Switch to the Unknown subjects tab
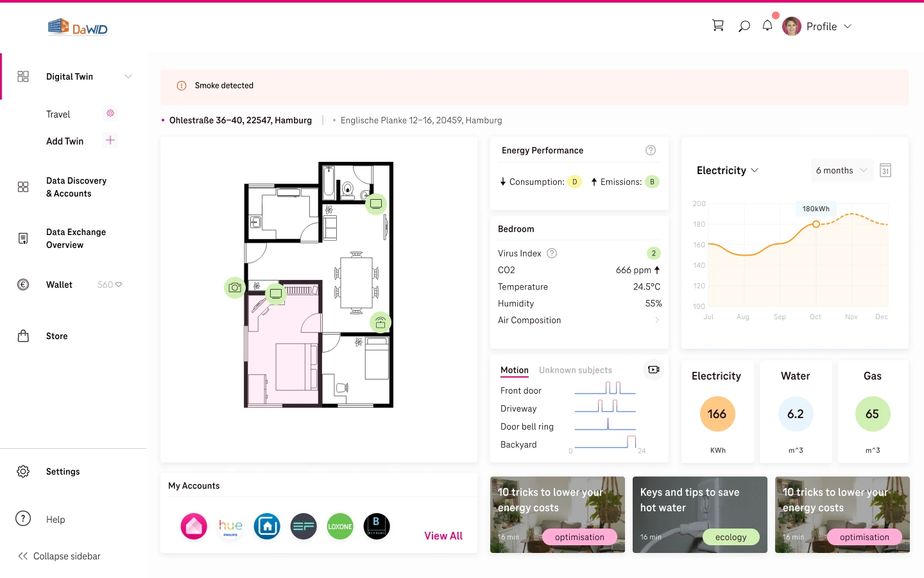Screen dimensions: 924x578 [x=575, y=371]
